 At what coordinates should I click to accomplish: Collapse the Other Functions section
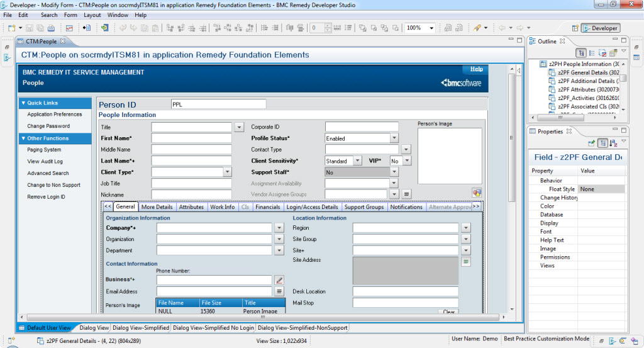tap(23, 138)
